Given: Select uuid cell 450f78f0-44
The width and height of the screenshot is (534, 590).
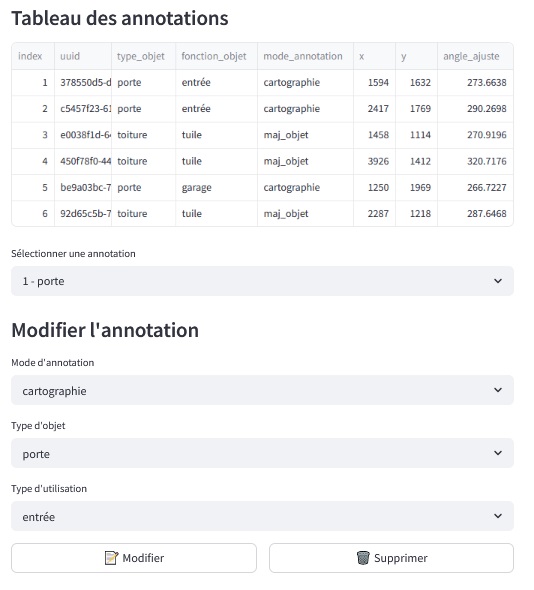Looking at the screenshot, I should click(83, 161).
